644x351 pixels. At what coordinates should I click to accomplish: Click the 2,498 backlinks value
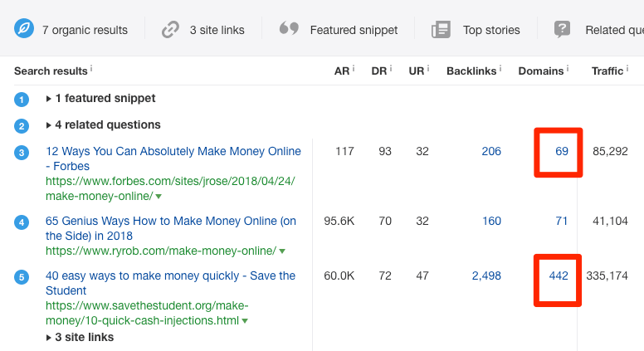(x=486, y=275)
